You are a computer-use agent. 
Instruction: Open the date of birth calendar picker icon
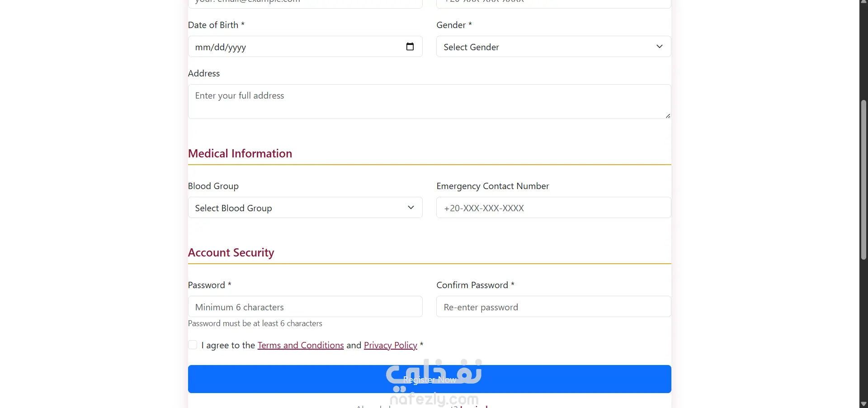pyautogui.click(x=410, y=47)
